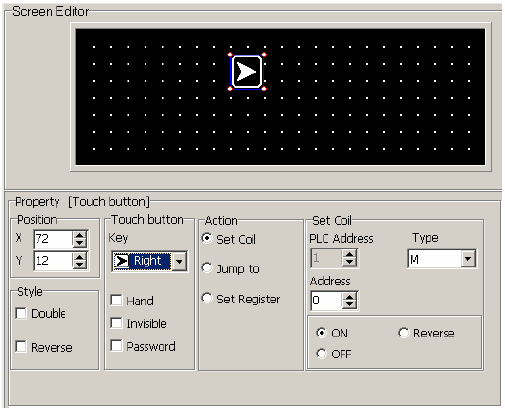Check the Reverse style checkbox
This screenshot has width=505, height=411.
point(21,347)
